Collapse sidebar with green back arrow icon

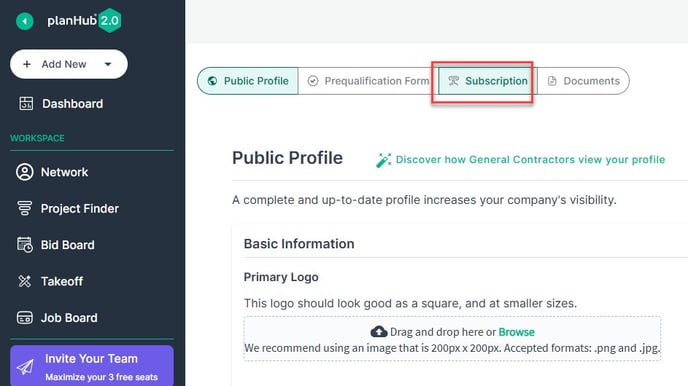pyautogui.click(x=25, y=21)
